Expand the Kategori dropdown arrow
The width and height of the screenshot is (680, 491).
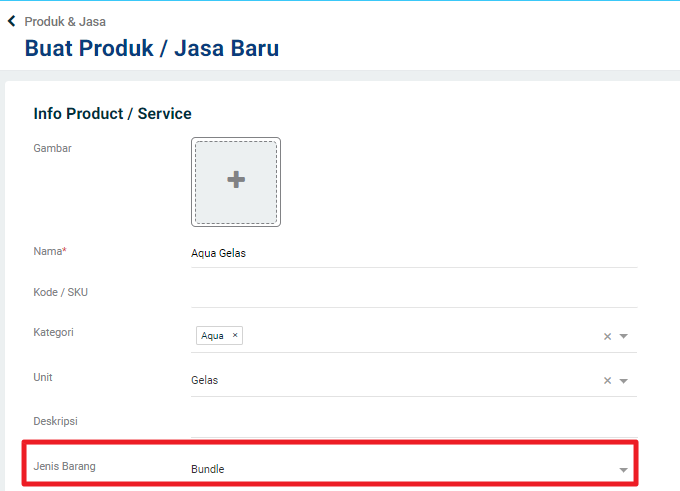pyautogui.click(x=624, y=336)
